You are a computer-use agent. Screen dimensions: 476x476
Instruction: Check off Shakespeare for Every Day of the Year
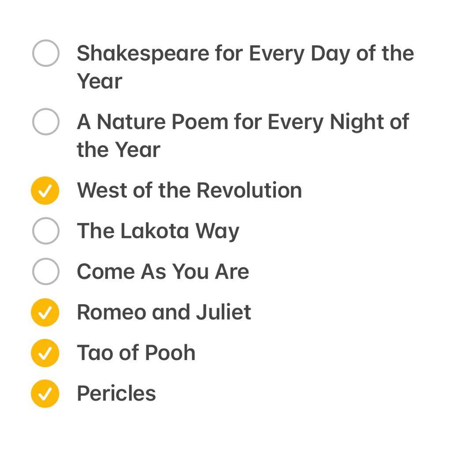pyautogui.click(x=45, y=53)
